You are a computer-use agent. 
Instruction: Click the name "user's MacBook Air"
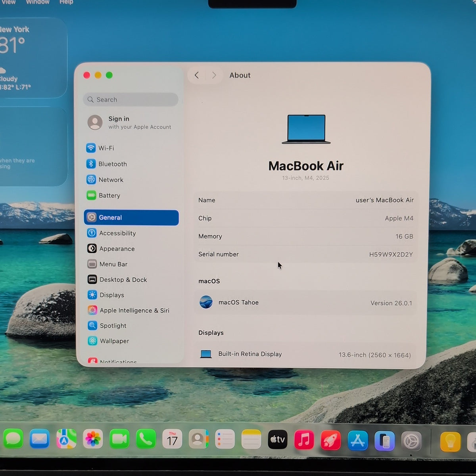[x=385, y=200]
